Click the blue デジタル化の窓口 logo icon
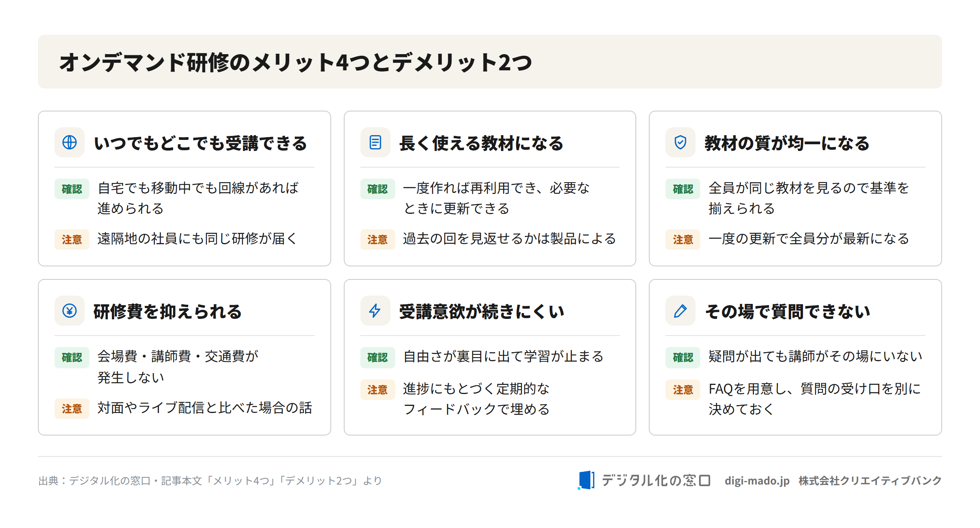980x528 pixels. click(586, 480)
